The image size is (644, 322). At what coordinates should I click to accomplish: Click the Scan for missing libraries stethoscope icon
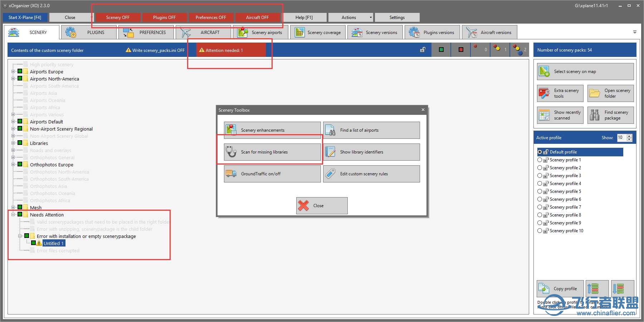click(x=231, y=152)
